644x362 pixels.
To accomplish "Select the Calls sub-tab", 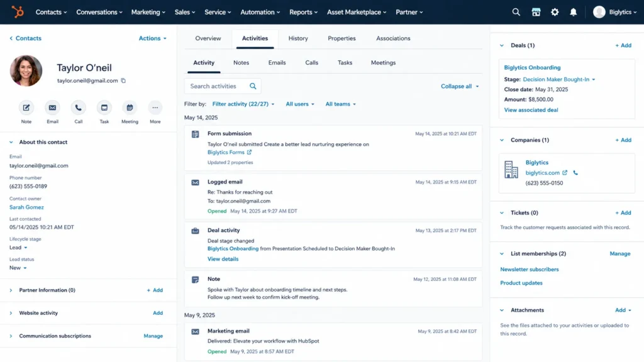I will coord(311,63).
